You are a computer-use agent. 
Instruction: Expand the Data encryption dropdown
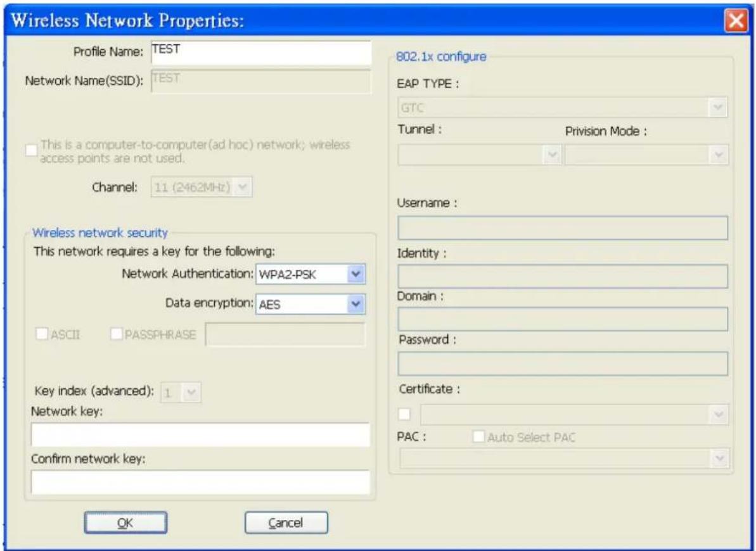click(x=311, y=304)
